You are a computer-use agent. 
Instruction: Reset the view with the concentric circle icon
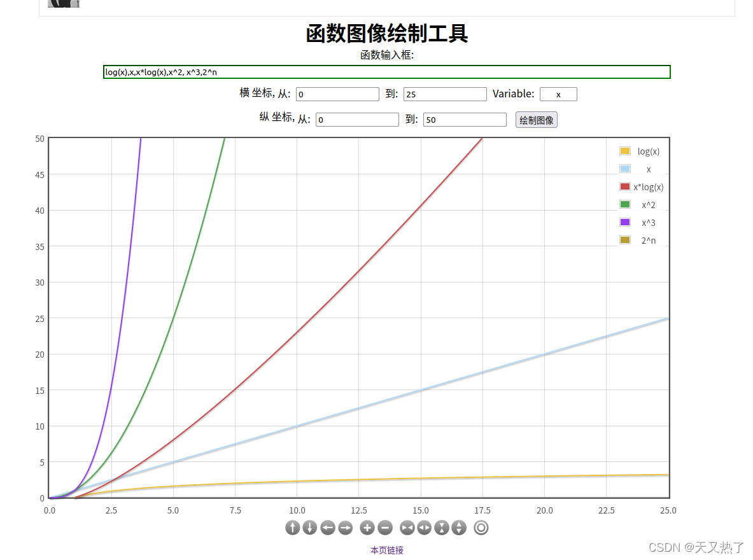[x=481, y=528]
